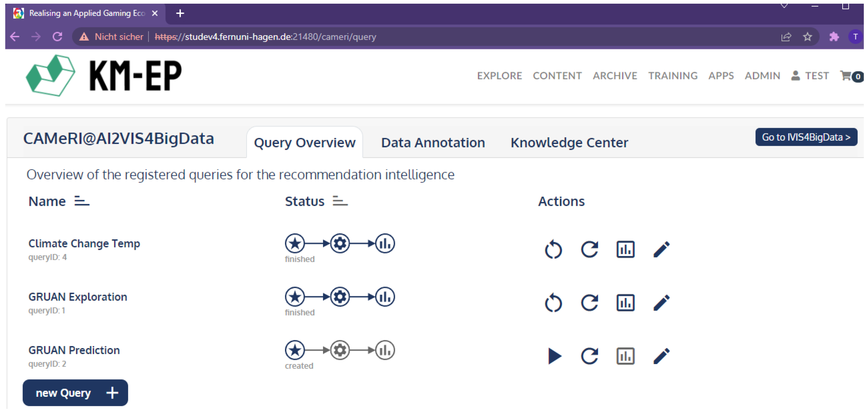This screenshot has height=418, width=868.
Task: Edit GRUAN Prediction query with pencil icon
Action: click(x=661, y=356)
